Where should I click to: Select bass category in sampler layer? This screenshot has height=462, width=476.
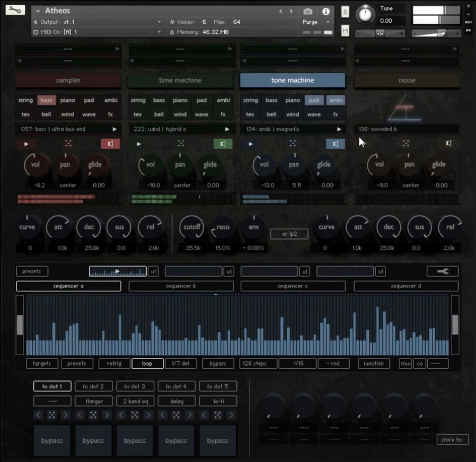(x=47, y=100)
